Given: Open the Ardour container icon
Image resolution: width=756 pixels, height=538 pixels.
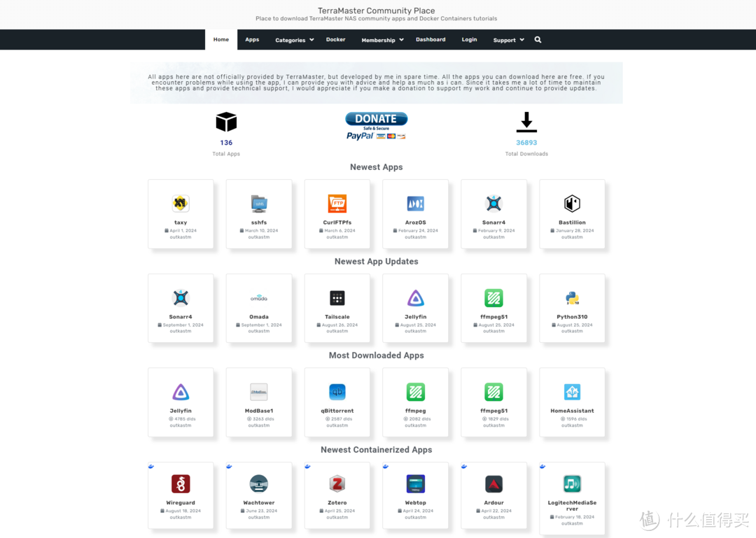Looking at the screenshot, I should tap(493, 484).
